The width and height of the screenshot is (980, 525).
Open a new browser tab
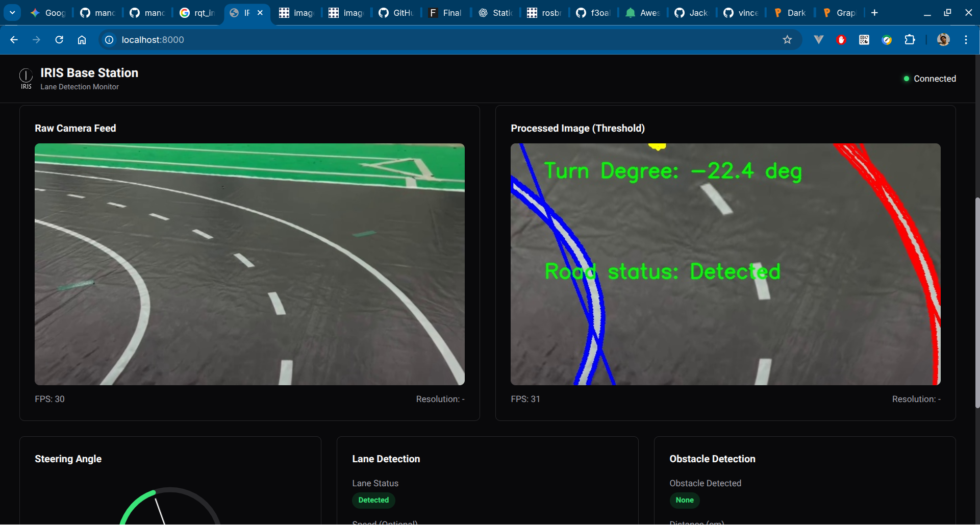[874, 13]
